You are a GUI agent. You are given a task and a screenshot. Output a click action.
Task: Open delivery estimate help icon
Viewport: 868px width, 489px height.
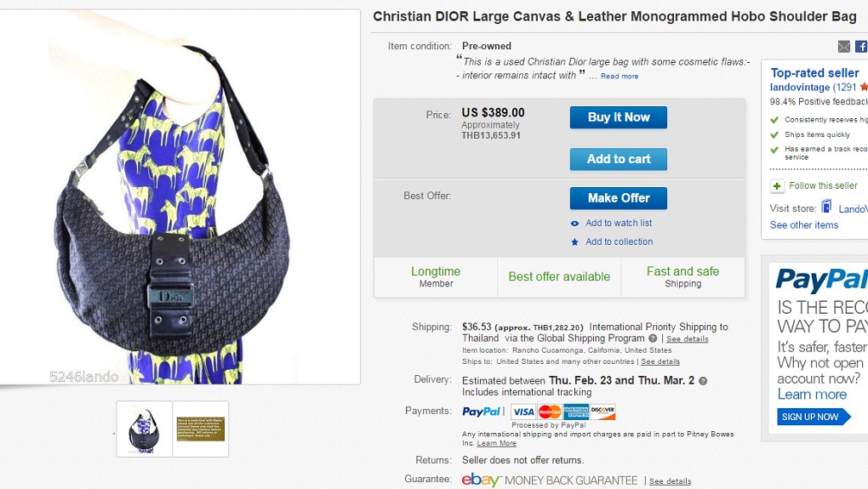tap(703, 381)
